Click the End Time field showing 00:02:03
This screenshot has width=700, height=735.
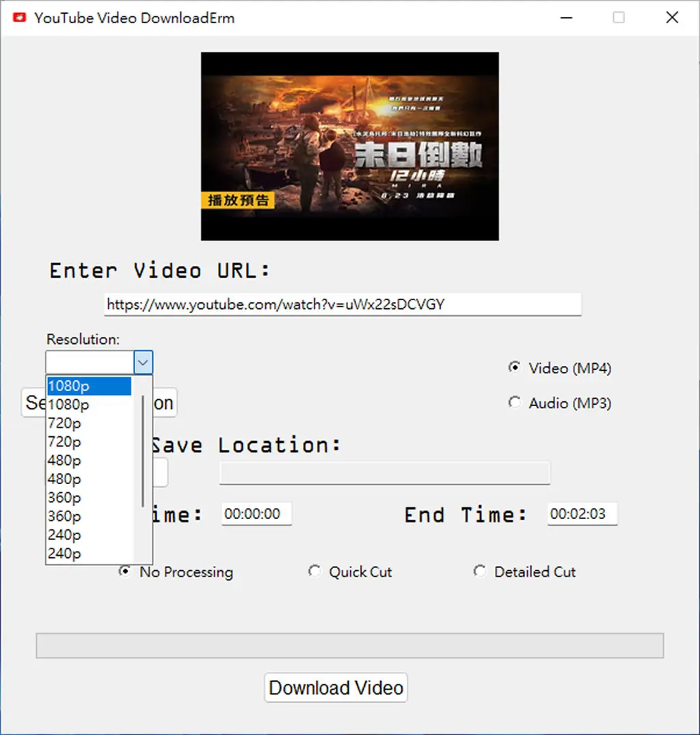[582, 513]
